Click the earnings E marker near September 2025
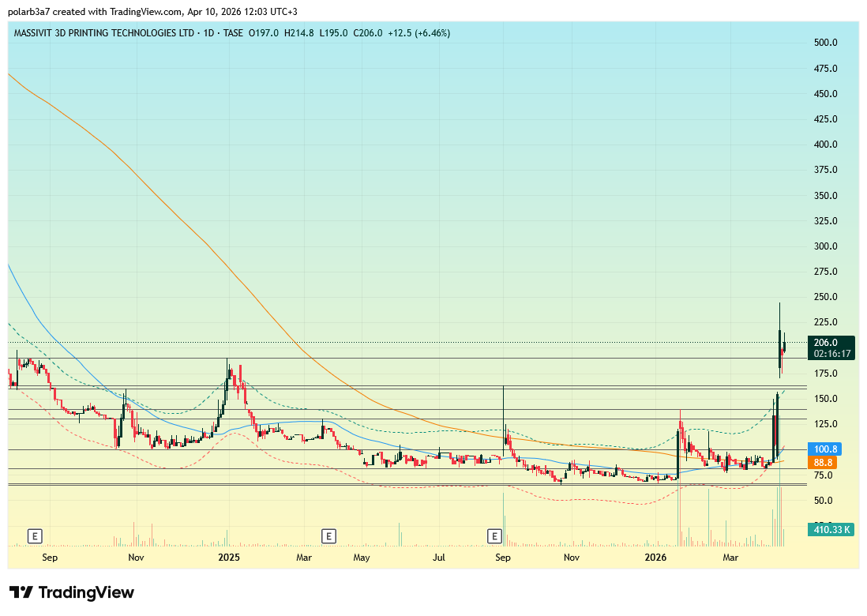 pyautogui.click(x=494, y=535)
